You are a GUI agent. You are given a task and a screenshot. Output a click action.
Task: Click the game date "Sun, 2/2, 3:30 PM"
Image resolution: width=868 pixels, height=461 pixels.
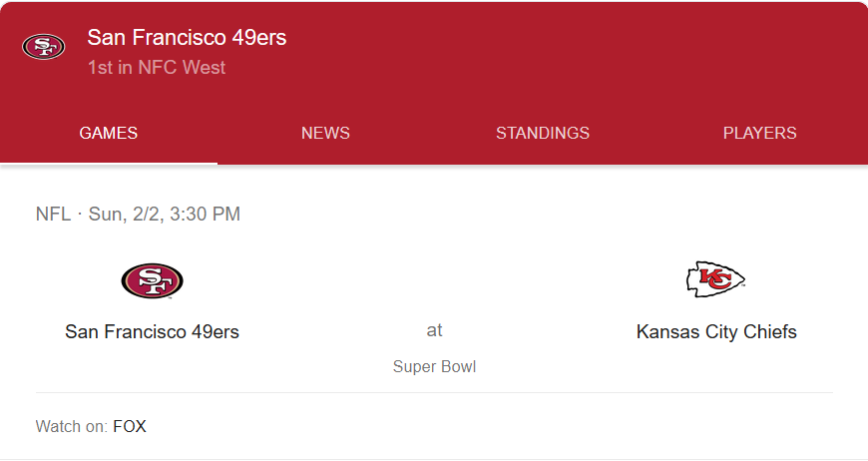(x=165, y=214)
